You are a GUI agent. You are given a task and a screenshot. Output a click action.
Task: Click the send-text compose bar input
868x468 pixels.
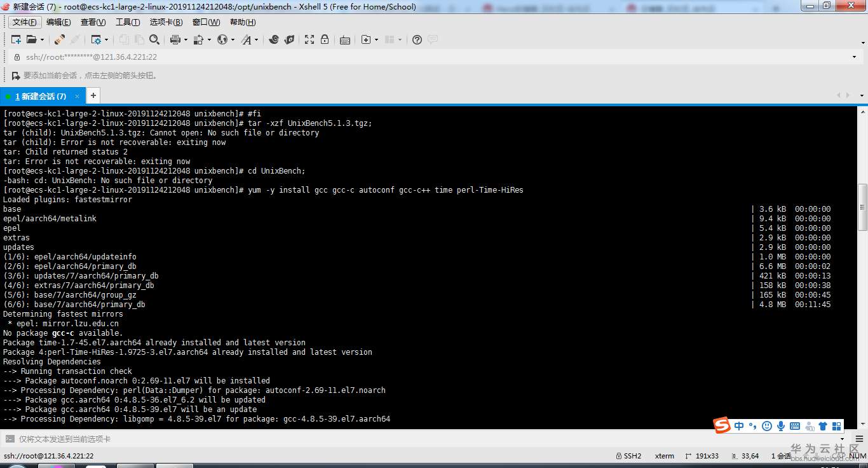tap(426, 439)
